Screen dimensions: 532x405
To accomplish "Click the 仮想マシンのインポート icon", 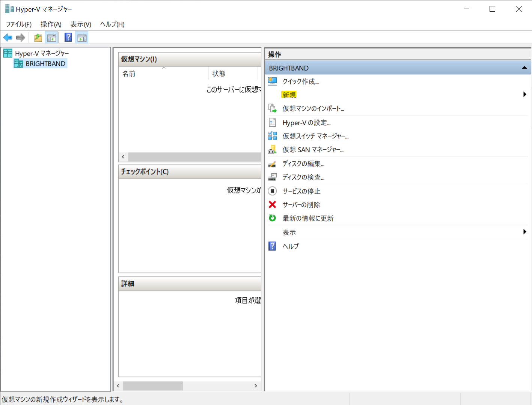I will [x=273, y=108].
